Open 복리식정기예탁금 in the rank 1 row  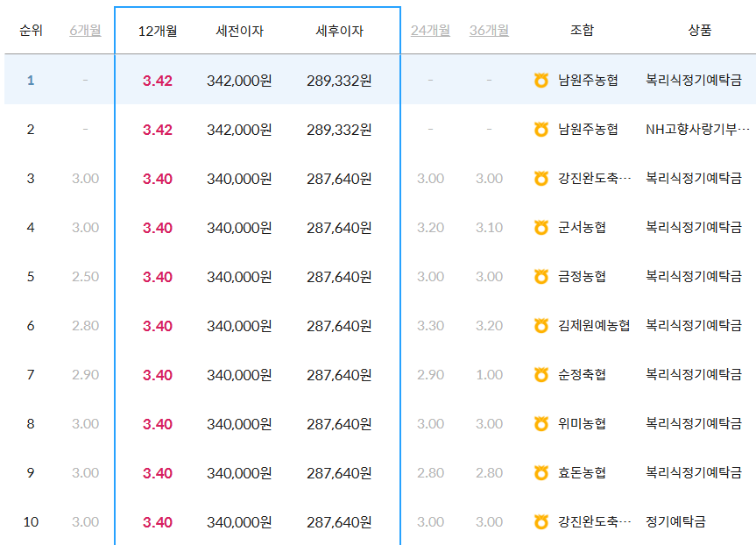(694, 80)
